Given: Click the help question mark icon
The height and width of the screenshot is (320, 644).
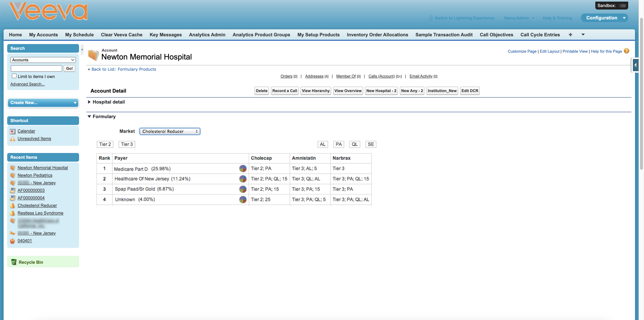Looking at the screenshot, I should coord(626,51).
